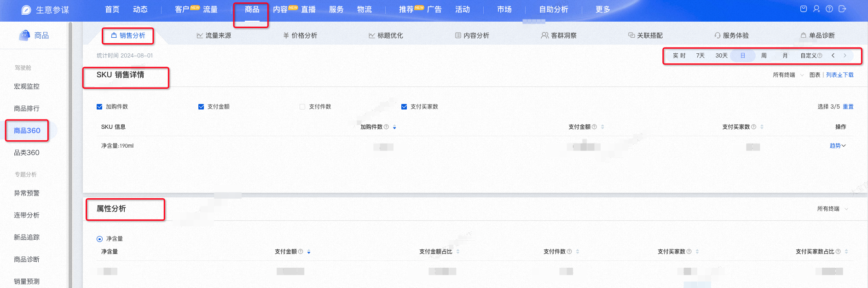The width and height of the screenshot is (868, 288).
Task: Uncheck the 支付买家数 metric checkbox
Action: pyautogui.click(x=404, y=107)
